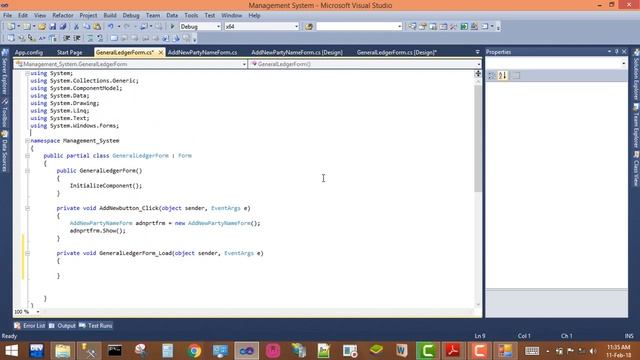This screenshot has height=360, width=640.
Task: Click the system clock in the tray
Action: pyautogui.click(x=619, y=351)
